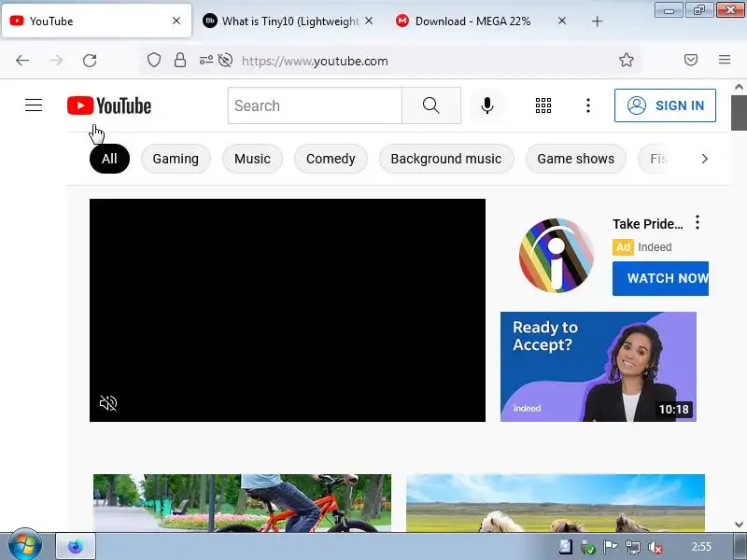Click the Action Center flag tray icon
Viewport: 747px width, 560px height.
pos(610,547)
